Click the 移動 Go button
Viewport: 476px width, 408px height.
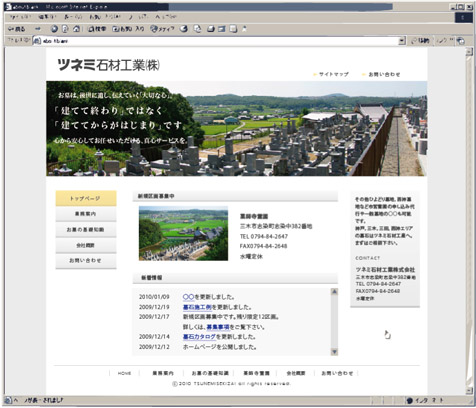(x=420, y=41)
